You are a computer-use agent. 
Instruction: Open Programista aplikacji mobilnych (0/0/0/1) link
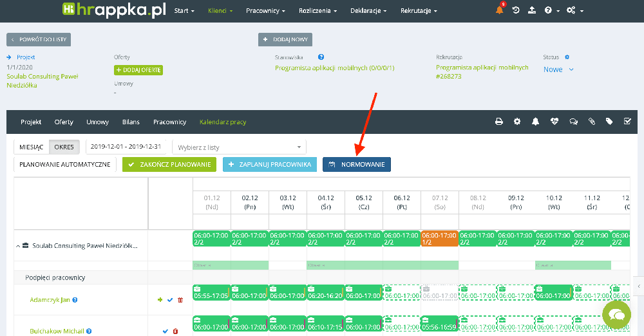pyautogui.click(x=335, y=68)
